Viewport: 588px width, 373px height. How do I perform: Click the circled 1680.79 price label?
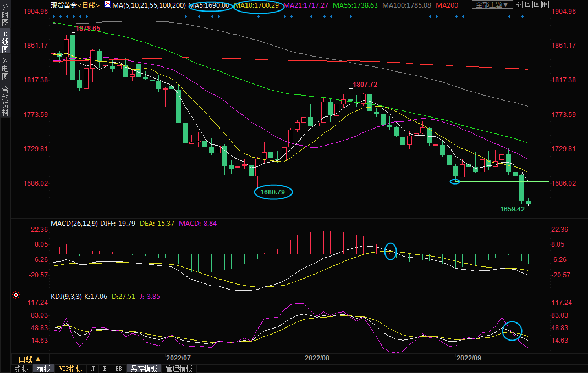[x=273, y=192]
